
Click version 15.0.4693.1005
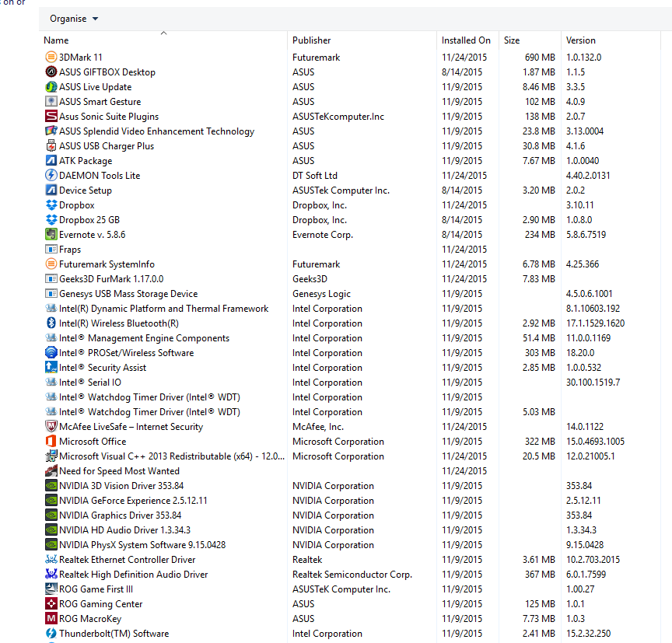coord(595,442)
